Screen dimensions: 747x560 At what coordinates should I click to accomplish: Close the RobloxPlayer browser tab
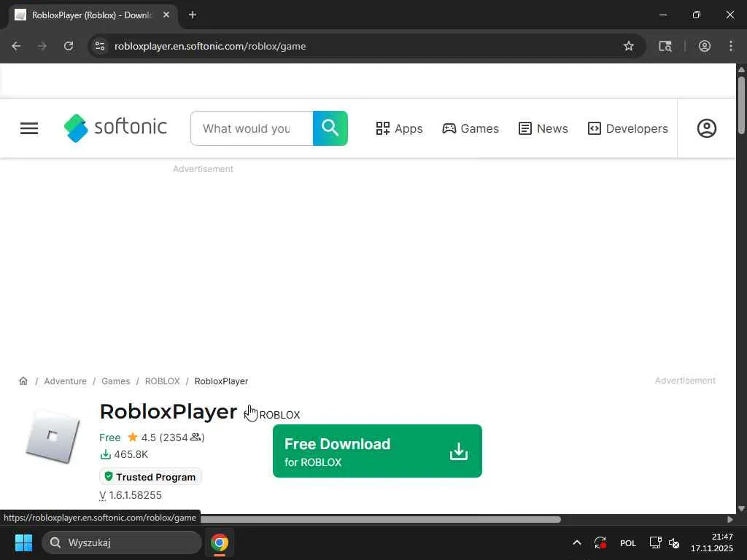pos(166,15)
